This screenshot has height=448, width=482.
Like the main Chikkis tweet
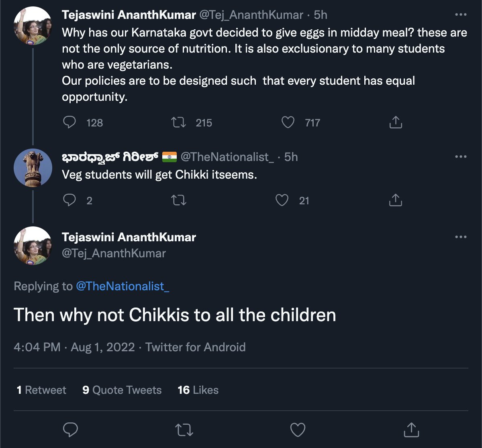(x=298, y=430)
